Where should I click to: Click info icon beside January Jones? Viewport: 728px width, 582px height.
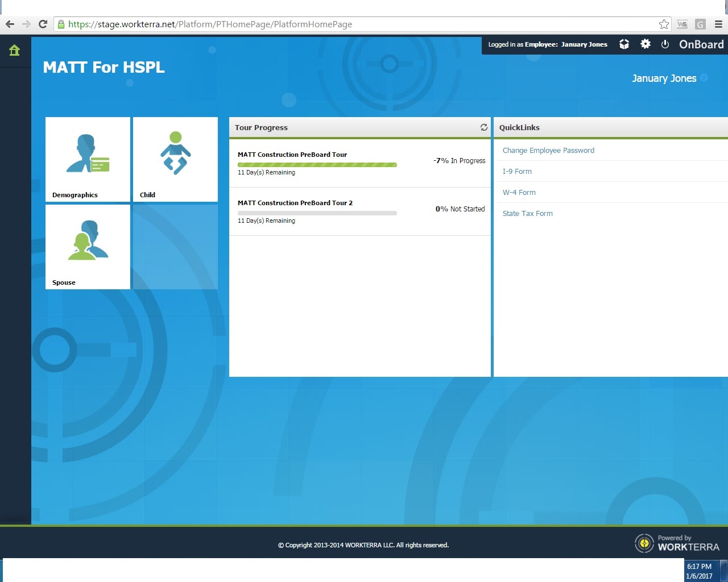pyautogui.click(x=704, y=78)
